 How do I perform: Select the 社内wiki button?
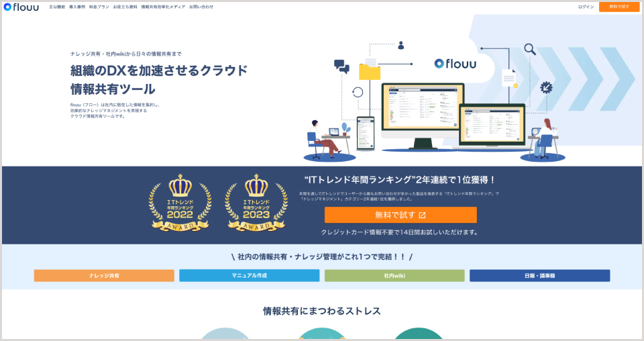coord(394,276)
